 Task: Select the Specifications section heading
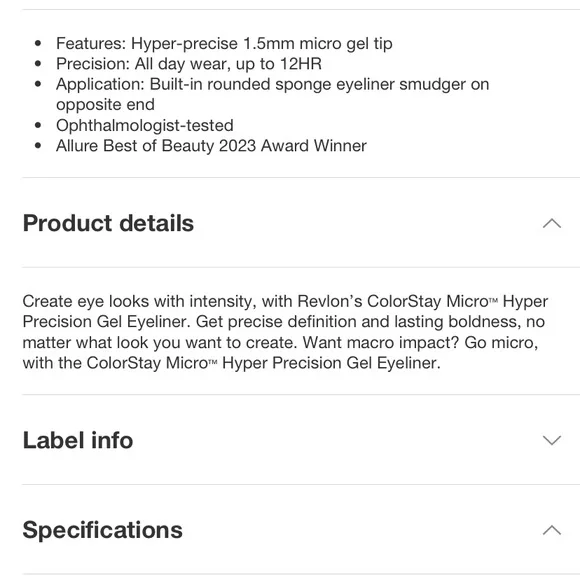pos(102,530)
